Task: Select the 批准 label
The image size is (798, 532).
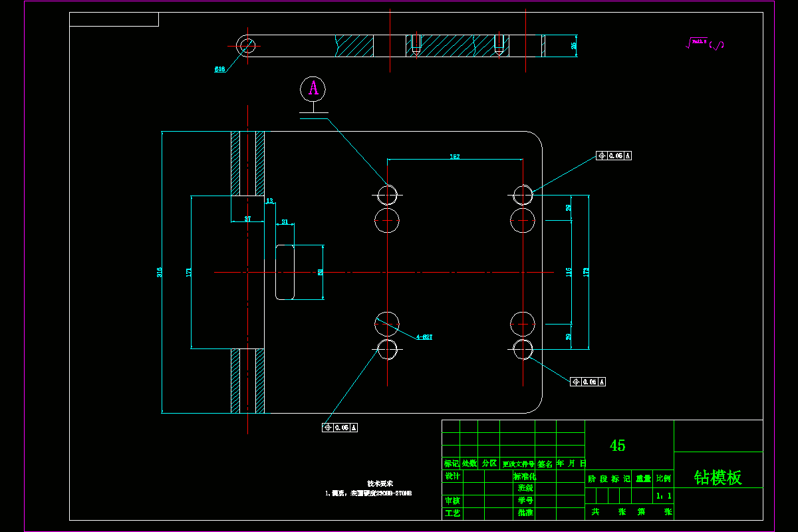Action: pyautogui.click(x=525, y=513)
